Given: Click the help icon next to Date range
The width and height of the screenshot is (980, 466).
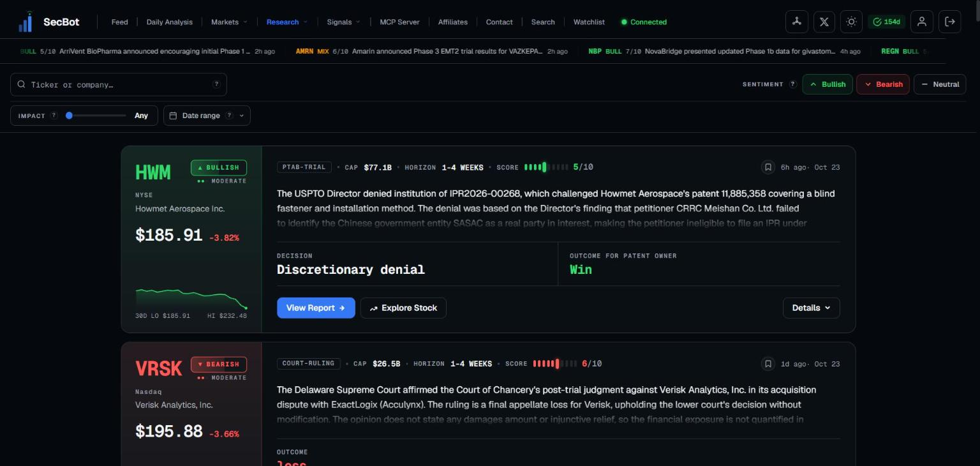Looking at the screenshot, I should (229, 116).
